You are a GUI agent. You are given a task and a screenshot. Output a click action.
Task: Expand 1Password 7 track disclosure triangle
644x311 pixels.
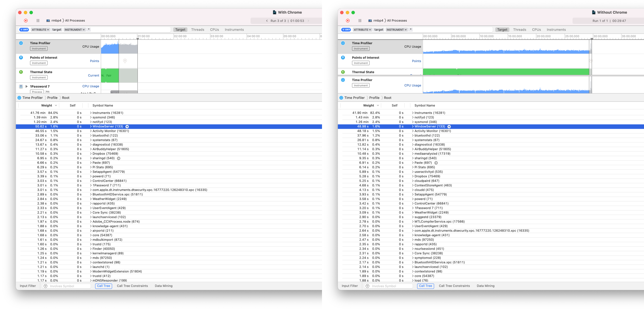pos(27,87)
